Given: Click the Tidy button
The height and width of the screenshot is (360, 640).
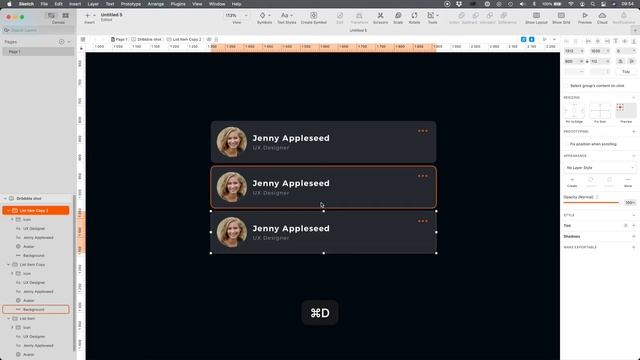Looking at the screenshot, I should tap(626, 71).
